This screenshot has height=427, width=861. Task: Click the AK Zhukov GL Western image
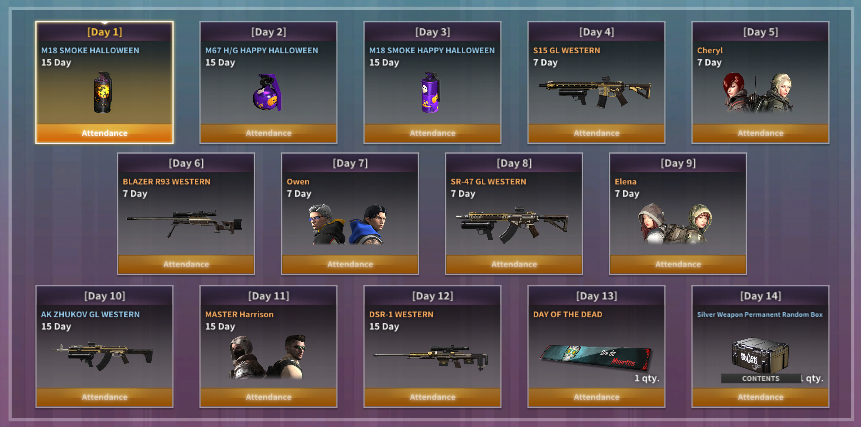click(x=103, y=355)
